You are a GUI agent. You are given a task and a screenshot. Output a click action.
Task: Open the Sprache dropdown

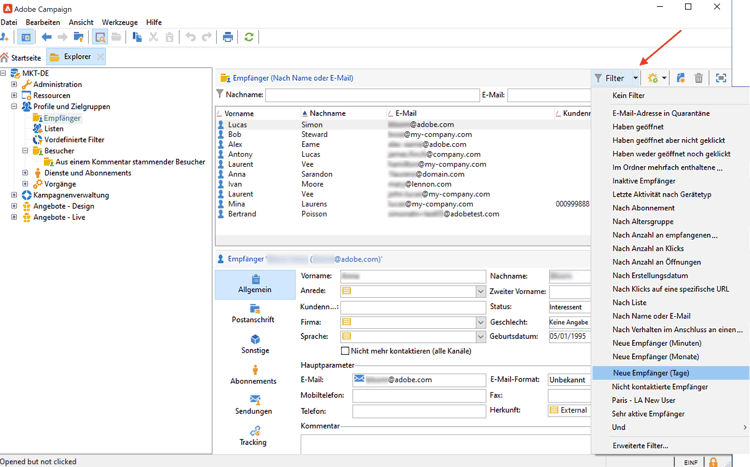(480, 337)
